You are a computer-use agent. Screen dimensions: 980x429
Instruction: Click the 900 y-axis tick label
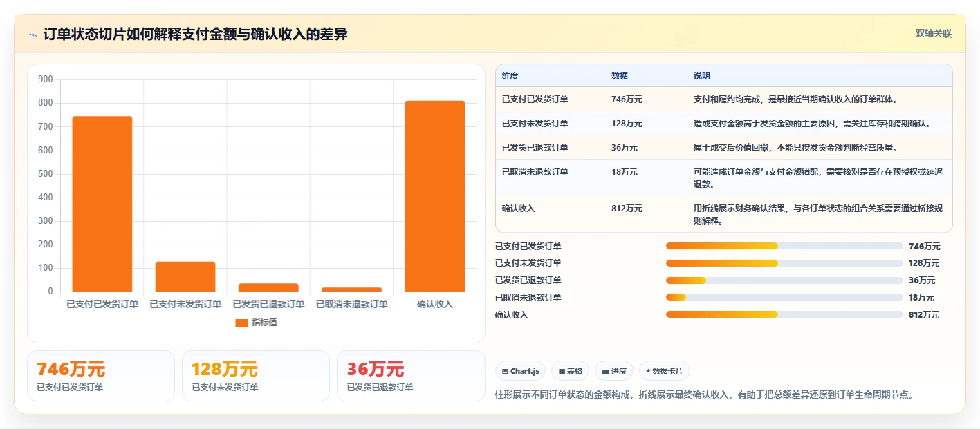(x=46, y=79)
